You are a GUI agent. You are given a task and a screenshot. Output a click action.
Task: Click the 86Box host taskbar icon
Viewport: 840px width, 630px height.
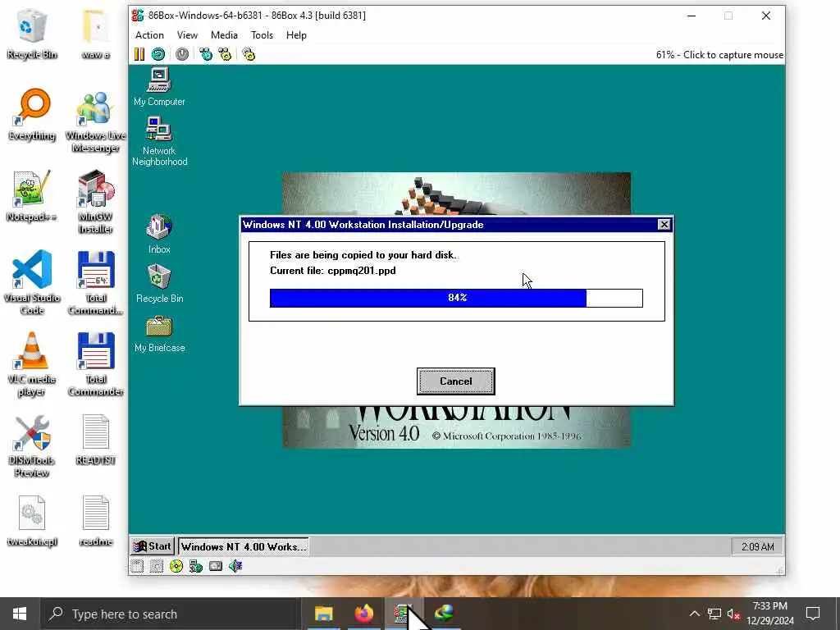(404, 614)
